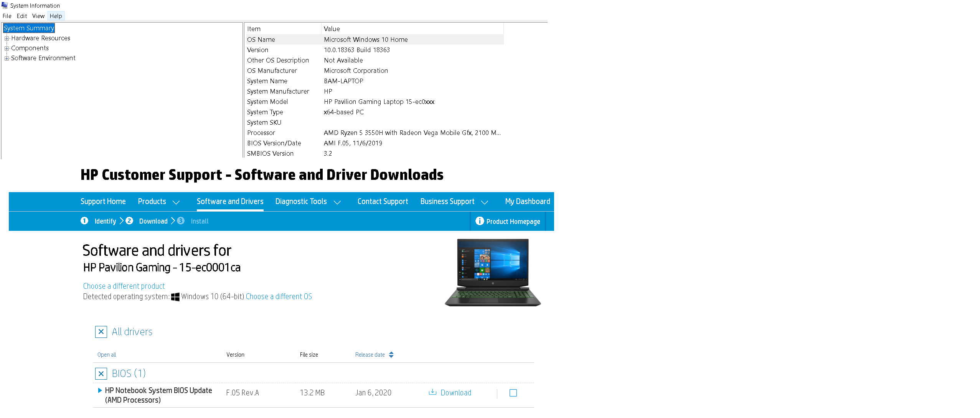Open the Edit menu
The width and height of the screenshot is (980, 418).
[x=22, y=16]
